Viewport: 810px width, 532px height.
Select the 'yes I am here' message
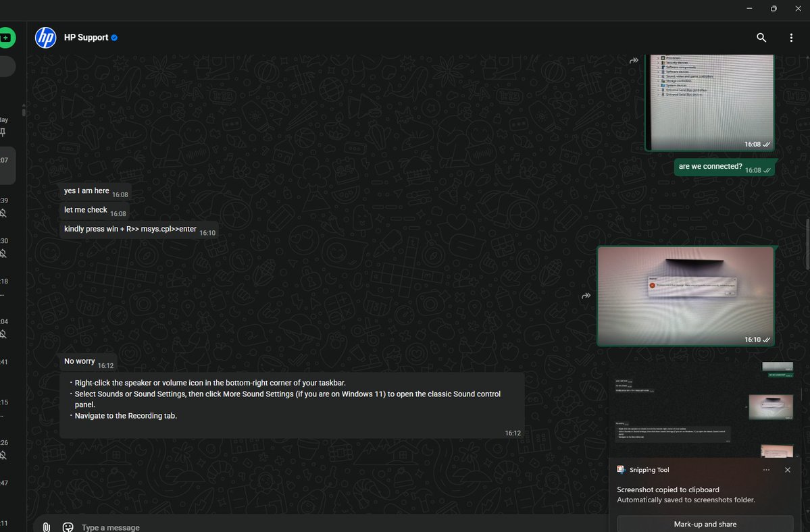[95, 192]
